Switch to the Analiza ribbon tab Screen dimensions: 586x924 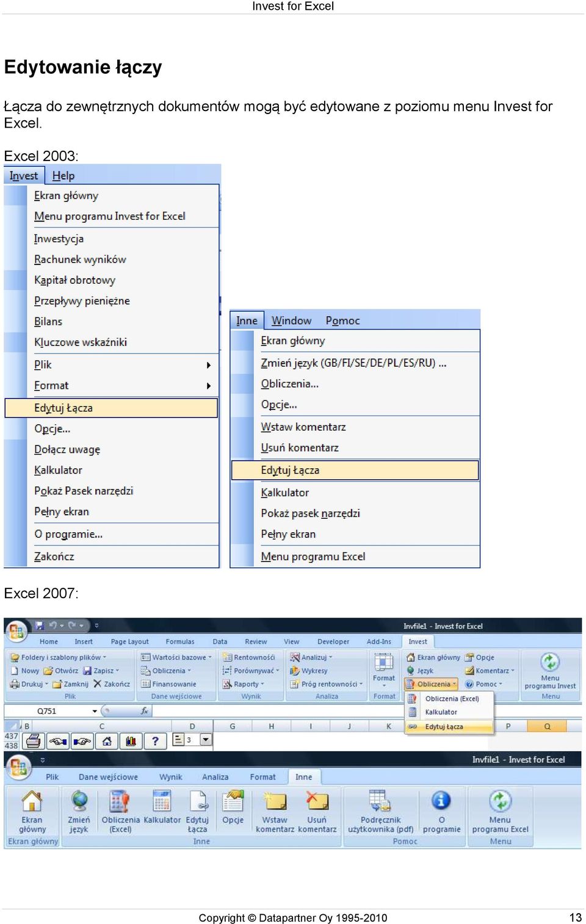point(215,777)
